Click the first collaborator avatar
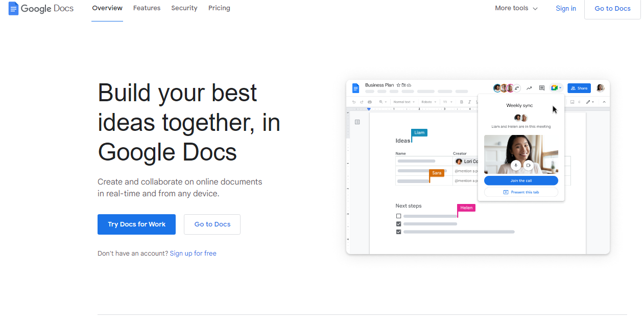The width and height of the screenshot is (644, 319). pyautogui.click(x=497, y=88)
